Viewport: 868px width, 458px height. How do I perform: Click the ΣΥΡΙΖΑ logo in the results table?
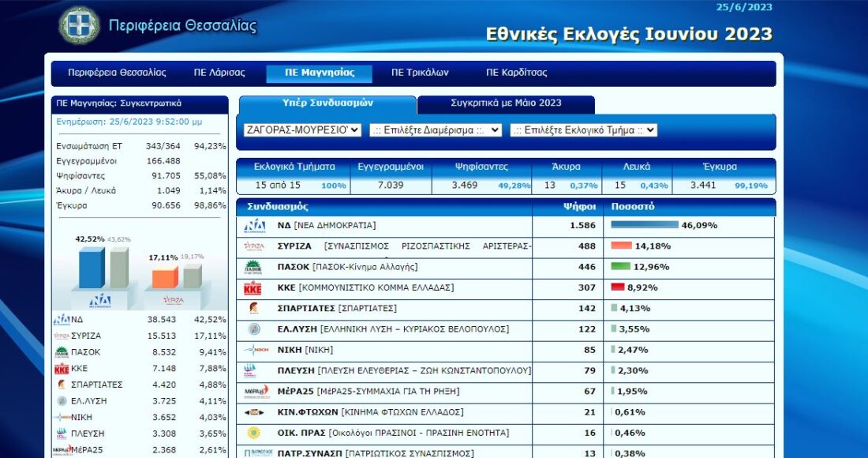[x=255, y=246]
